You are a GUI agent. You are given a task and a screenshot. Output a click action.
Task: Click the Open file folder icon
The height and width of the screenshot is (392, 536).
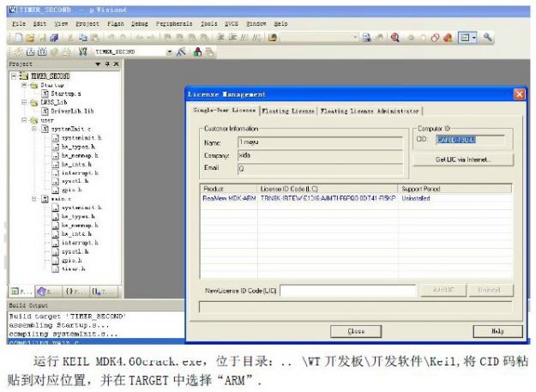(30, 38)
